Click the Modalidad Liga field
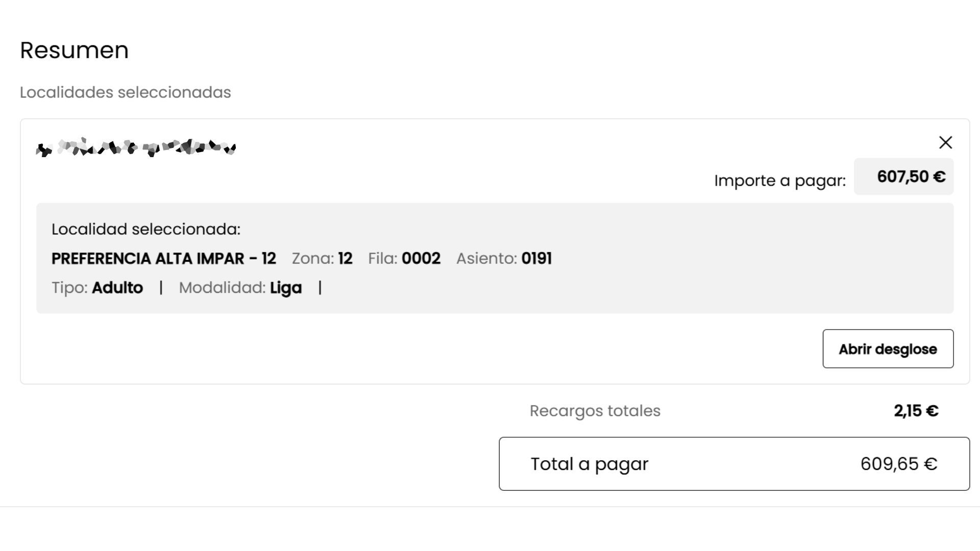 [x=240, y=288]
